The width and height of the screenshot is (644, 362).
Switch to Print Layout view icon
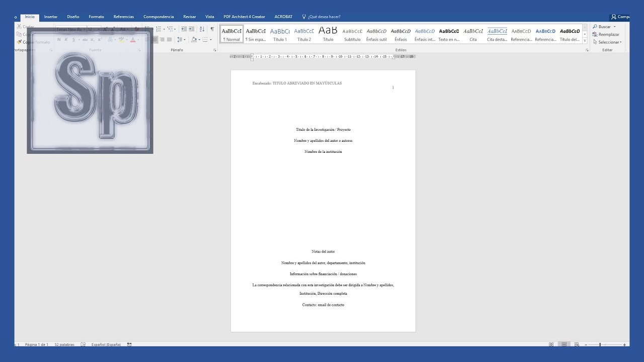click(x=564, y=344)
